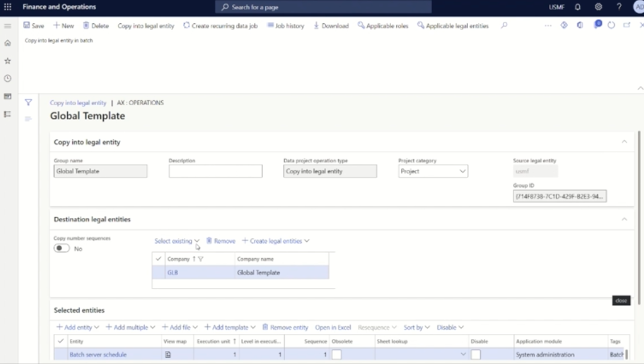Open the settings gear icon
The height and width of the screenshot is (364, 644).
pyautogui.click(x=598, y=7)
